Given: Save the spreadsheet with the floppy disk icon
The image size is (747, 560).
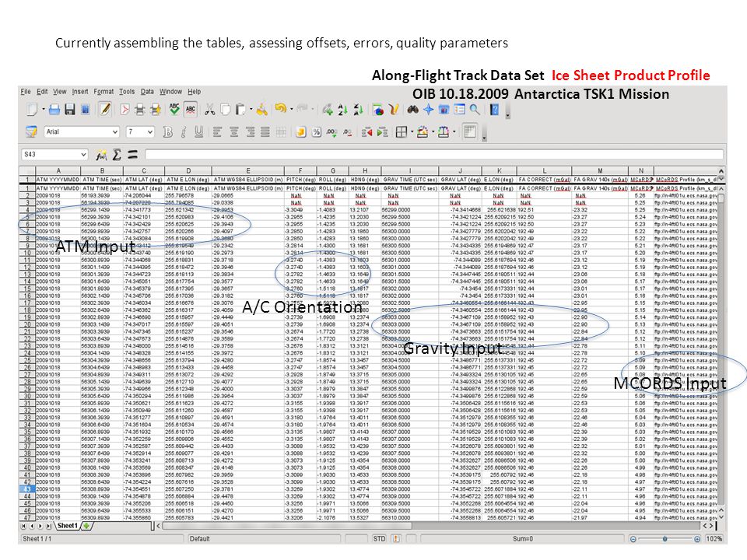Looking at the screenshot, I should point(69,110).
